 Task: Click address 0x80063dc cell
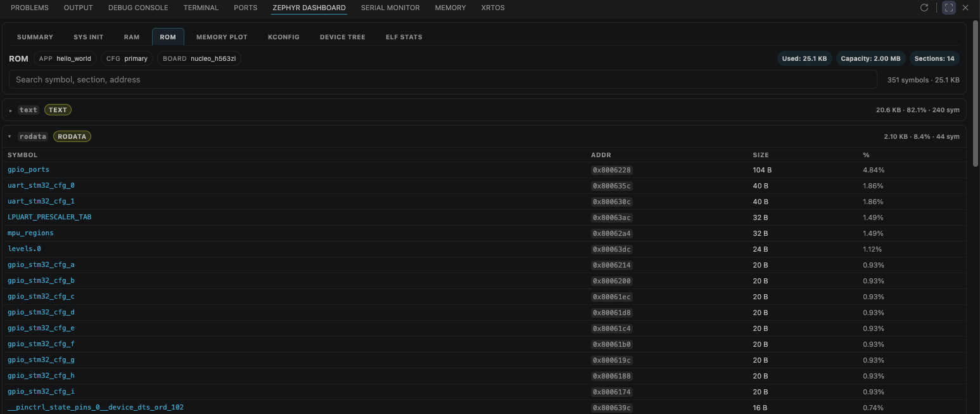(612, 249)
